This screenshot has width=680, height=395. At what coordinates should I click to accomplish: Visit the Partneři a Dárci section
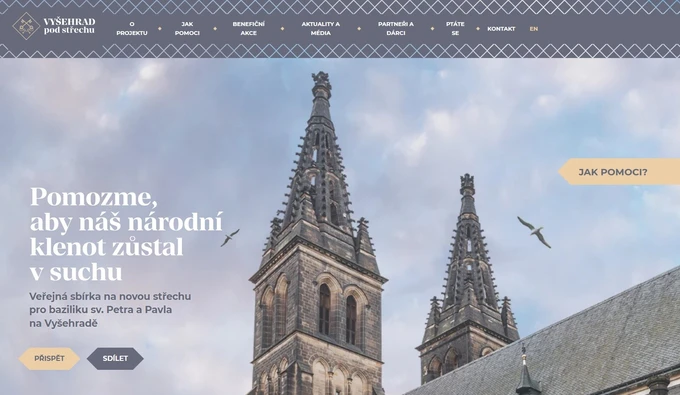coord(396,29)
